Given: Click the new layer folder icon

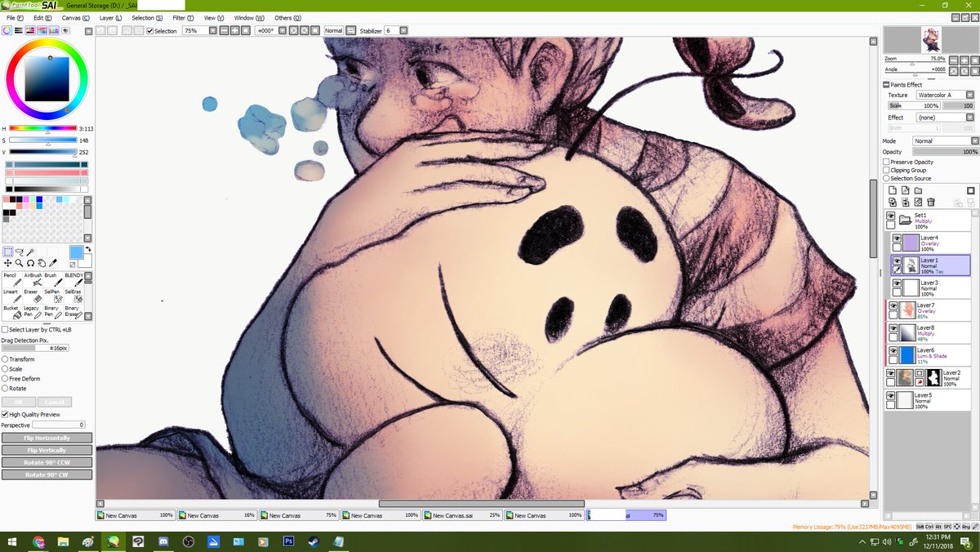Looking at the screenshot, I should click(918, 190).
